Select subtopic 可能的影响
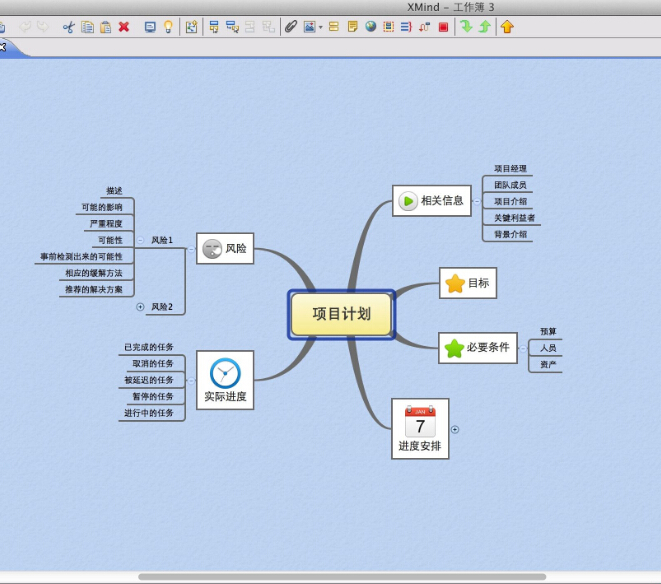The image size is (661, 584). pyautogui.click(x=102, y=207)
